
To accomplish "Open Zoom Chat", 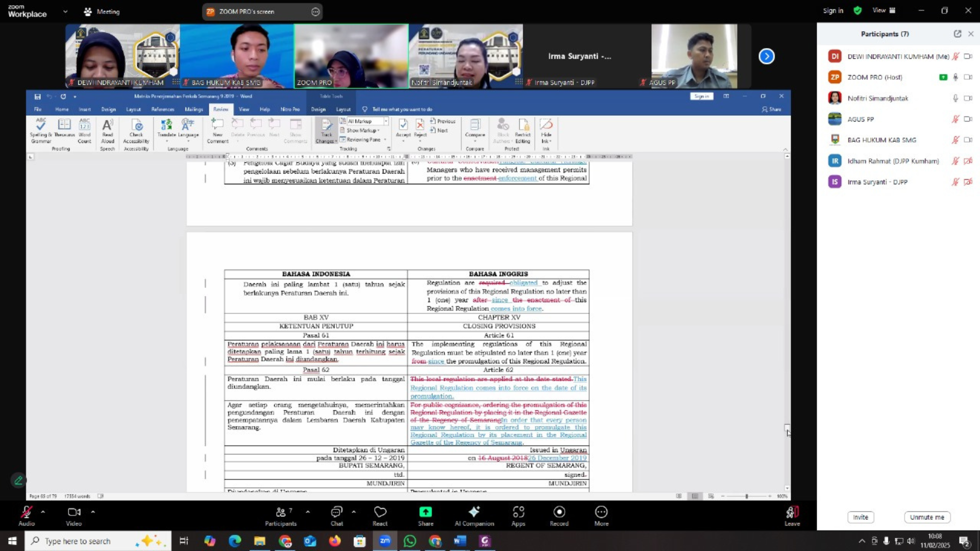I will [337, 516].
